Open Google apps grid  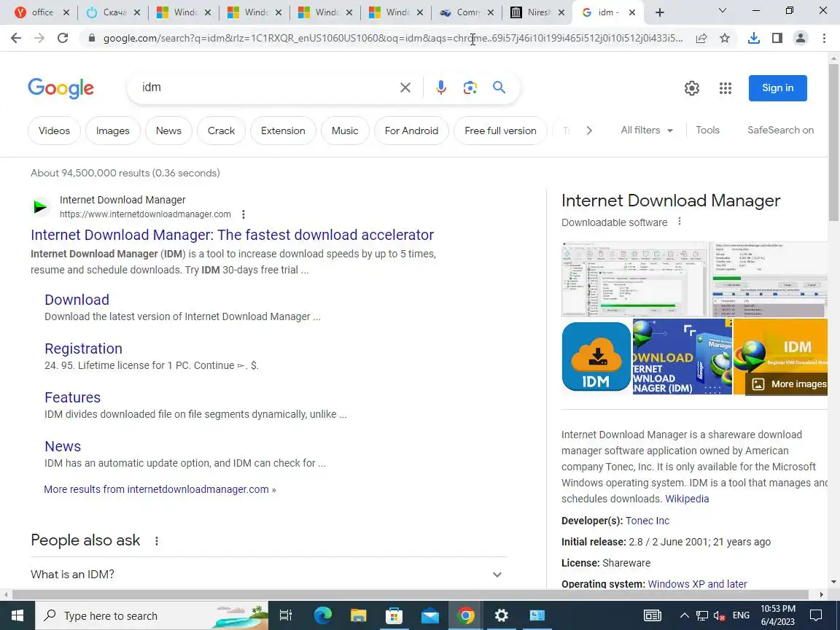point(726,88)
